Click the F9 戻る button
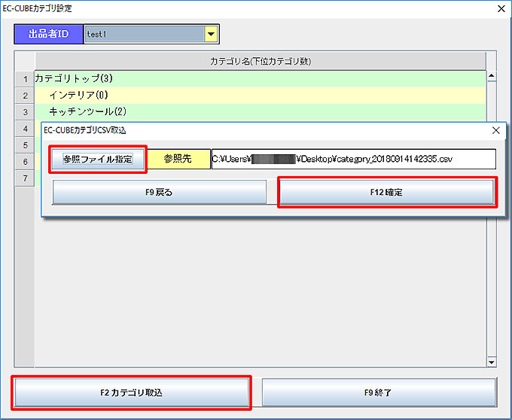The width and height of the screenshot is (512, 420). 160,192
